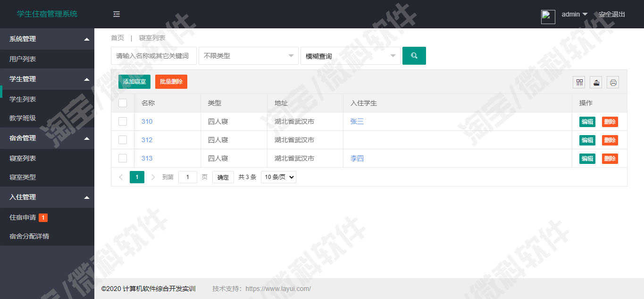Click the 住宿申请 badge showing 1

tap(43, 217)
